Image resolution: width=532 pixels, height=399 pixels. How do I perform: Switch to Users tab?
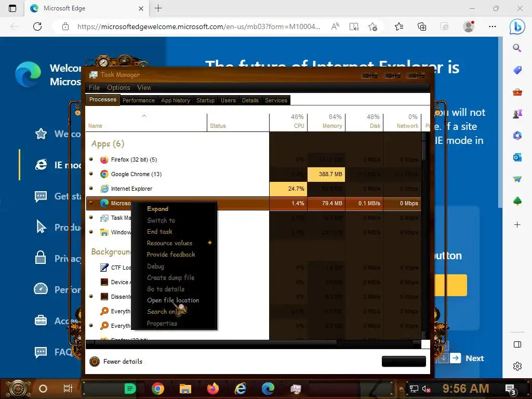228,100
